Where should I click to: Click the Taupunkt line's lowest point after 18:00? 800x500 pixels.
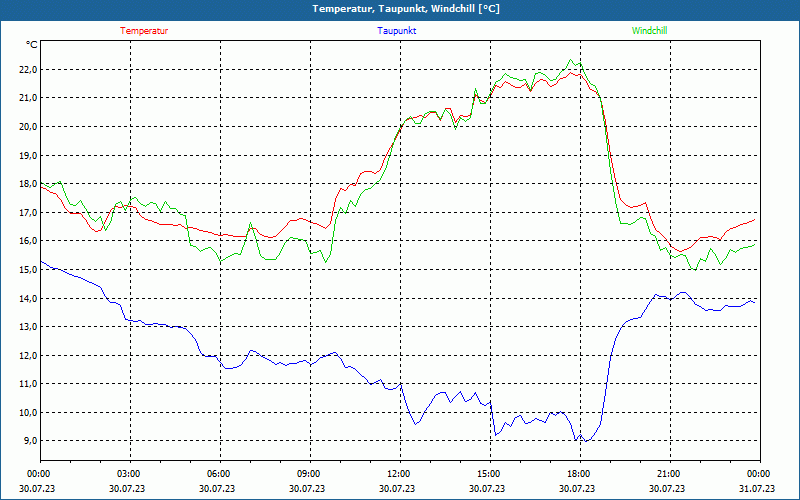coord(586,441)
